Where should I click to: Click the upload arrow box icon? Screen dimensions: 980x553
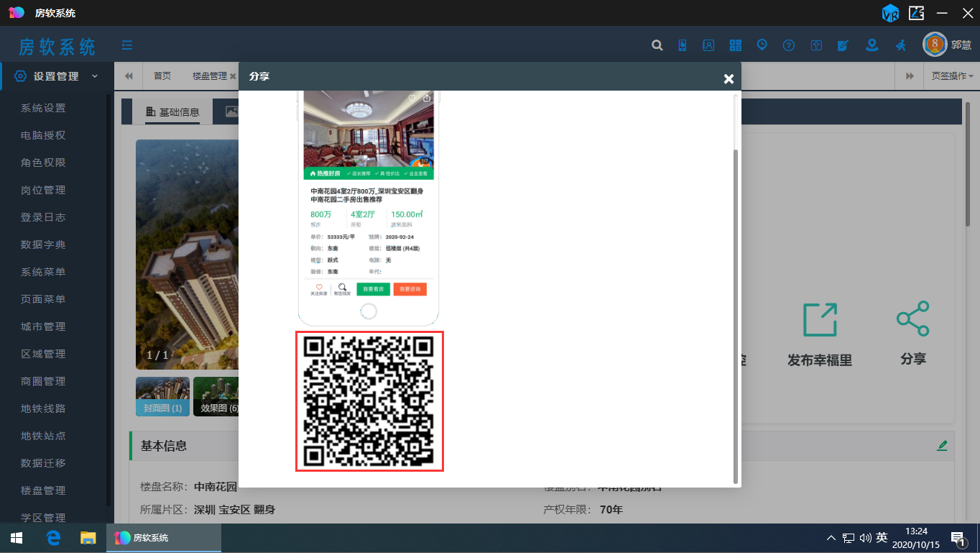click(816, 45)
